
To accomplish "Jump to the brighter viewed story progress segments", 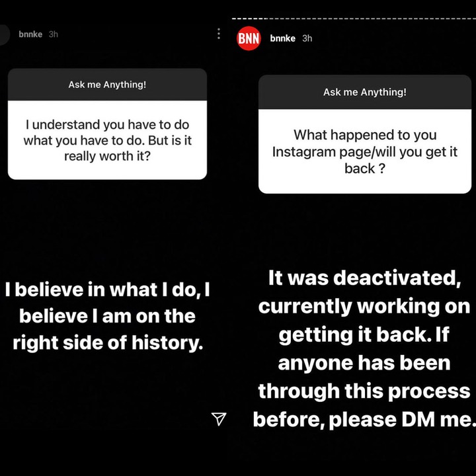I will click(249, 19).
